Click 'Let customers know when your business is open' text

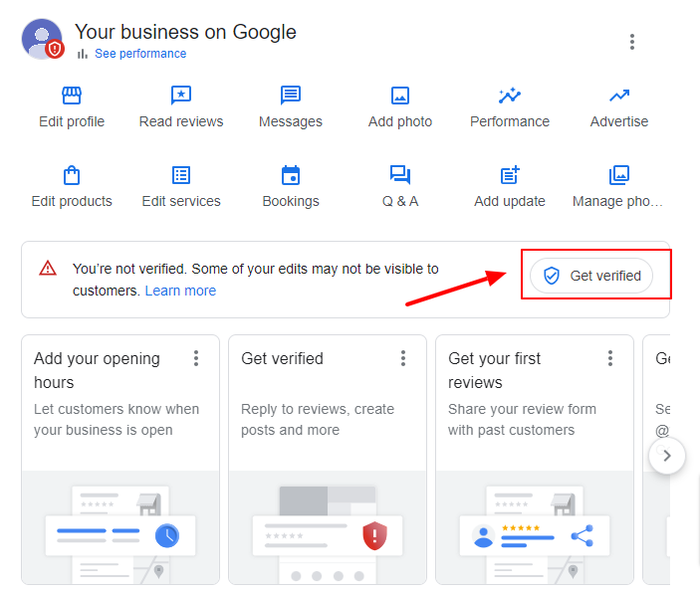click(x=117, y=420)
